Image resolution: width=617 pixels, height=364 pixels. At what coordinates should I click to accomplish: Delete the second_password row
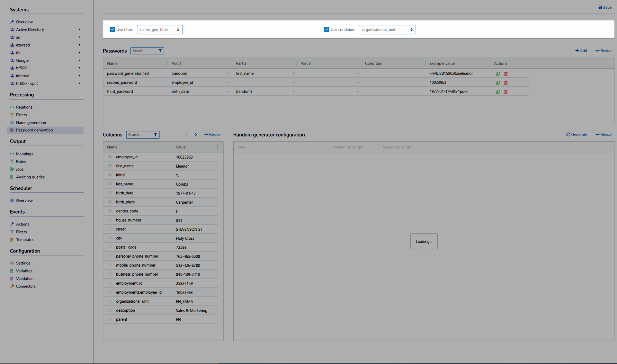(x=506, y=83)
